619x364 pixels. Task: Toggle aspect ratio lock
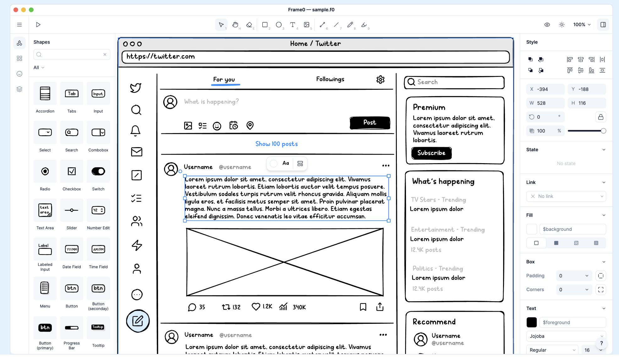coord(600,117)
